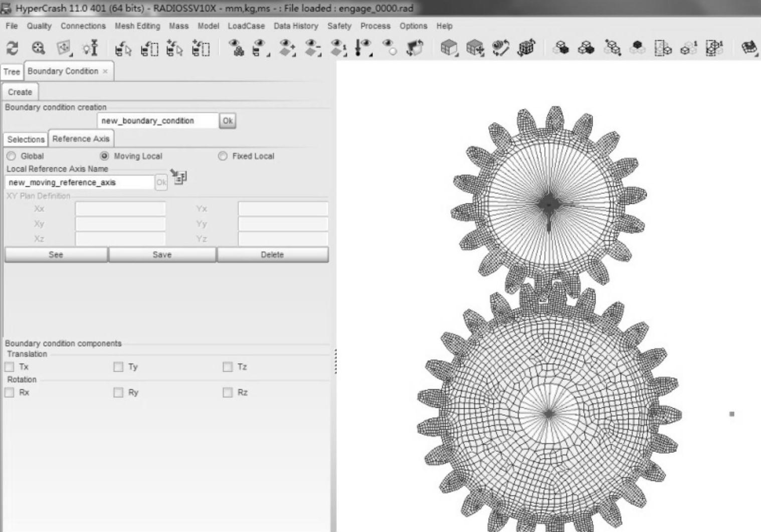Open the File menu
The height and width of the screenshot is (532, 761).
tap(12, 26)
